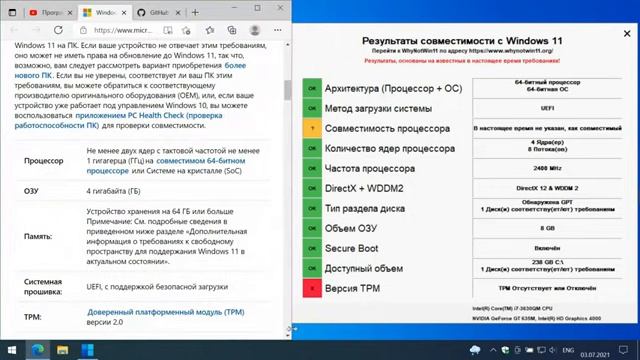Open the tab actions menu icon in Edge
Screen dimensions: 640x360
pyautogui.click(x=12, y=13)
